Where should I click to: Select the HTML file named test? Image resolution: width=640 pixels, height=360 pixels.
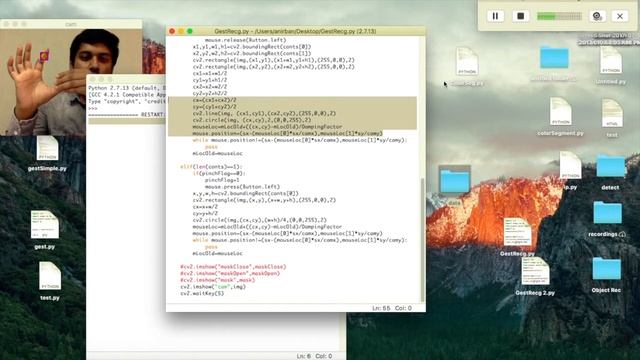point(612,117)
